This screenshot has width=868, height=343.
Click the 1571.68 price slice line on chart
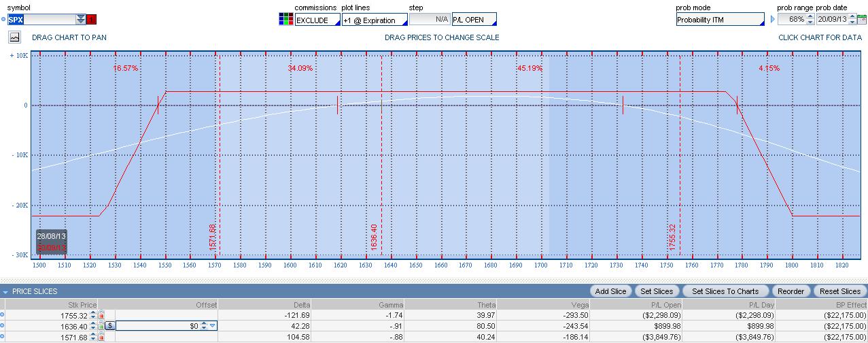point(220,154)
